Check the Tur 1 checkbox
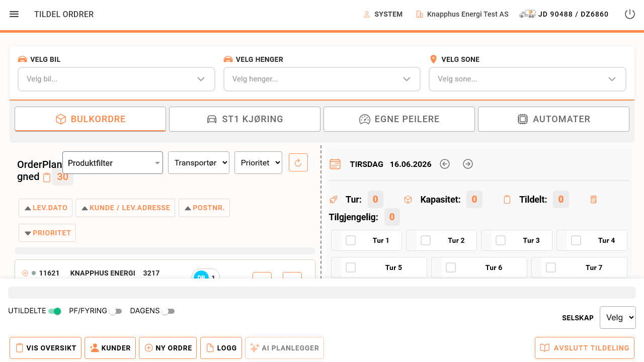 click(351, 240)
